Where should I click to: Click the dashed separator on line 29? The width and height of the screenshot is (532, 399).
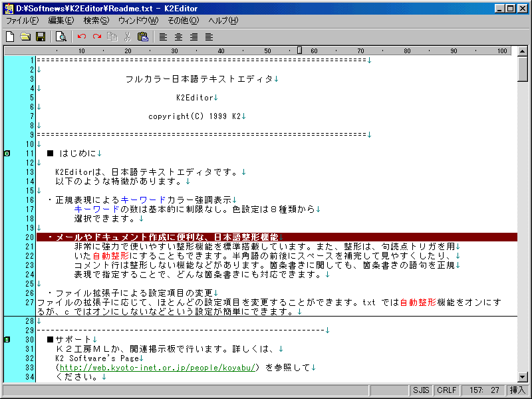pos(180,331)
